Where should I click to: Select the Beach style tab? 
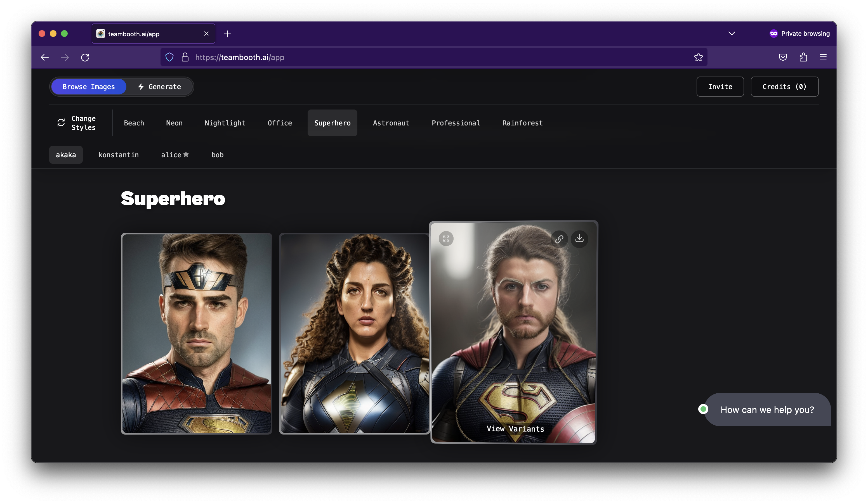134,123
